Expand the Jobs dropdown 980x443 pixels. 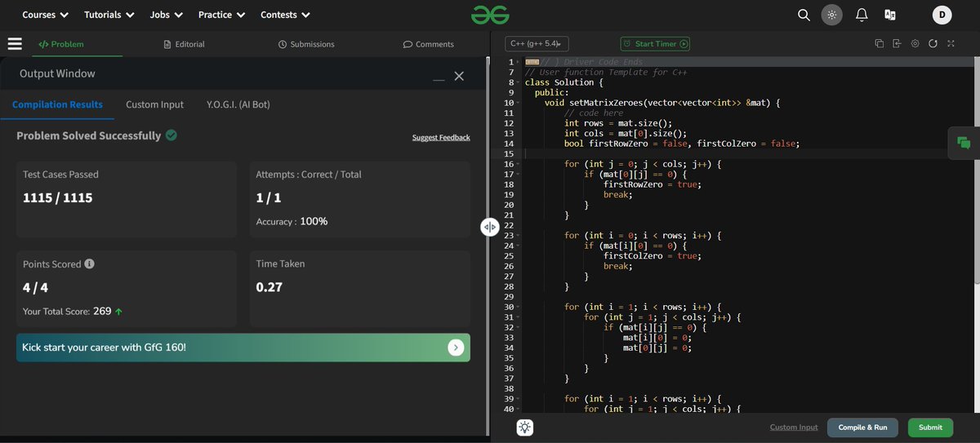[167, 15]
